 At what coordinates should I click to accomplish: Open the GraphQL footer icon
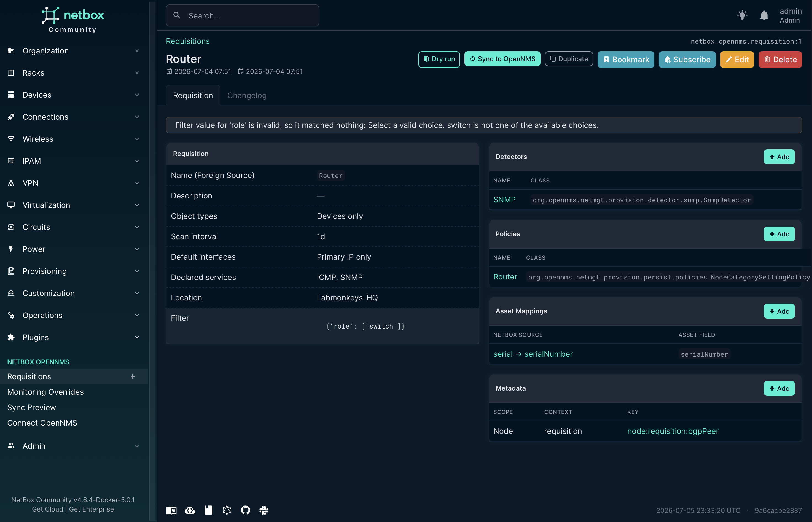tap(227, 510)
